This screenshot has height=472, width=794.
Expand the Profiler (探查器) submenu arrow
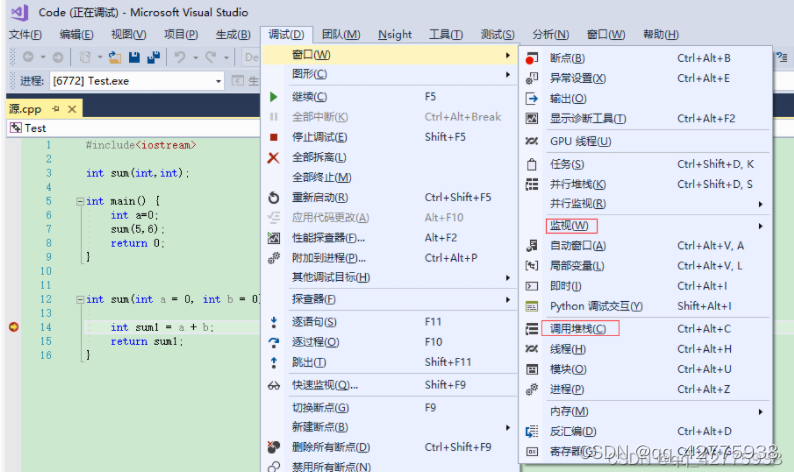pyautogui.click(x=507, y=300)
